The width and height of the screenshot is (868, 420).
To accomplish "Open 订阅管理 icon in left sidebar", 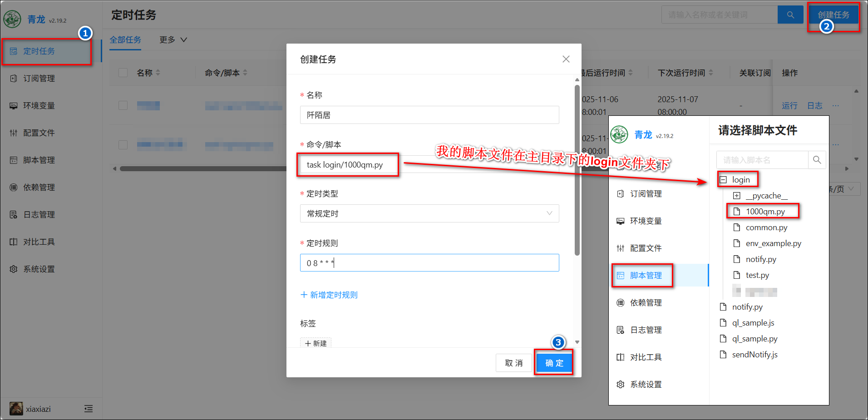I will point(14,79).
